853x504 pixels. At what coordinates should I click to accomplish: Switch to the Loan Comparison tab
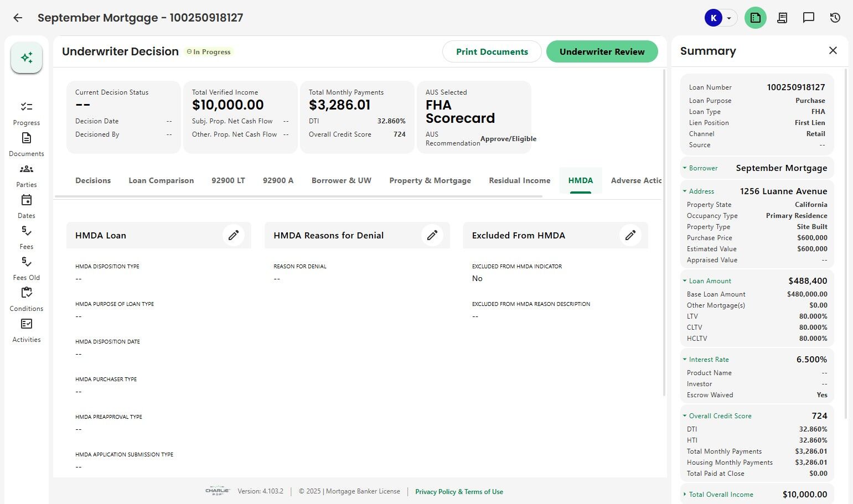161,180
